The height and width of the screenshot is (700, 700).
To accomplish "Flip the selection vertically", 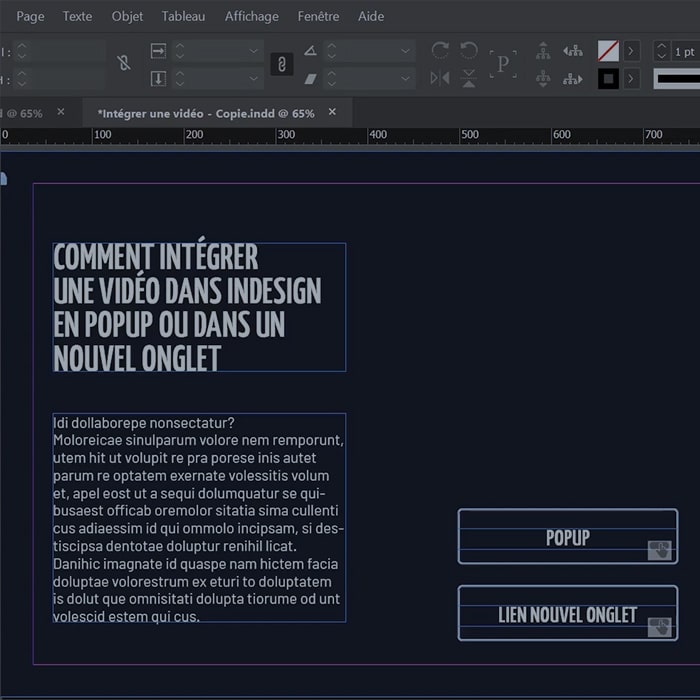I will [x=468, y=79].
